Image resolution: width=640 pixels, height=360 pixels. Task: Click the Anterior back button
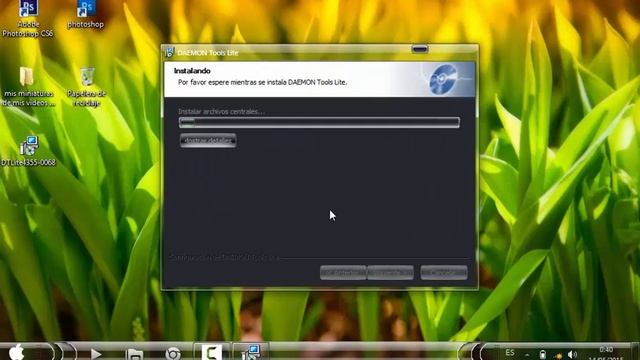343,273
